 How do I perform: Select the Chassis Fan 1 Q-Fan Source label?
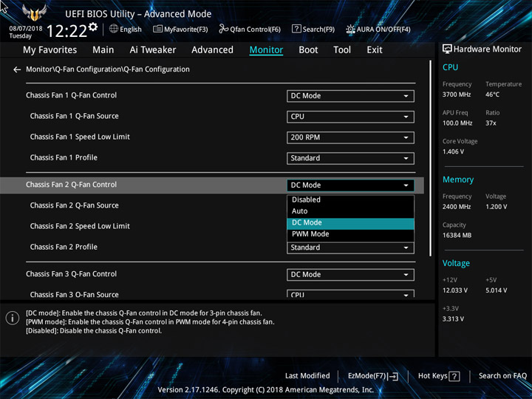click(x=75, y=116)
